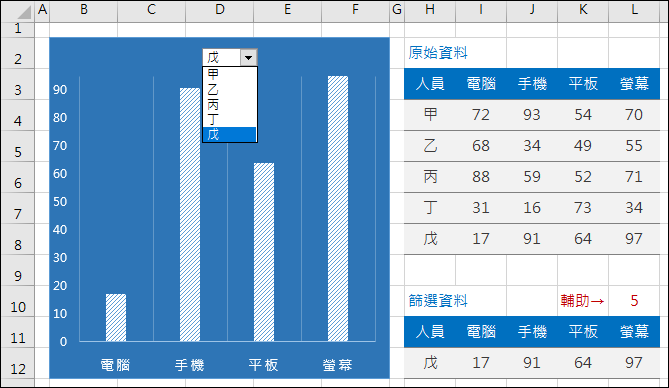Select cell with value 68
Viewport: 669px width, 388px height.
481,146
